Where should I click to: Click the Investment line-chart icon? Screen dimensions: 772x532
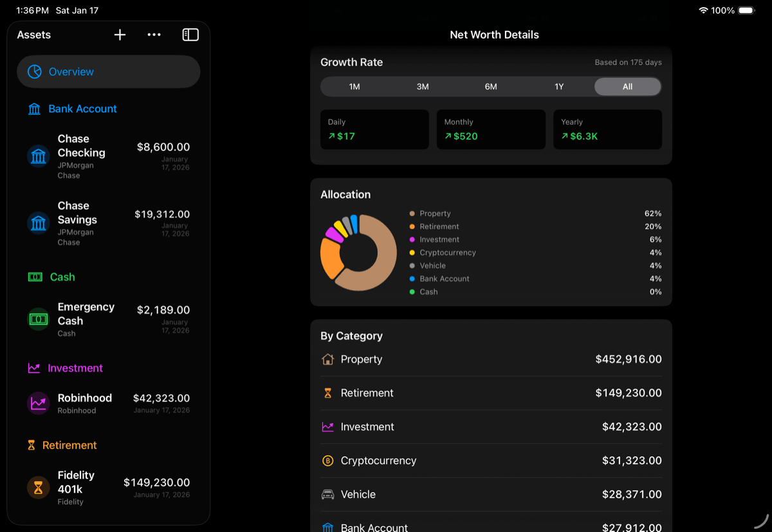[34, 367]
